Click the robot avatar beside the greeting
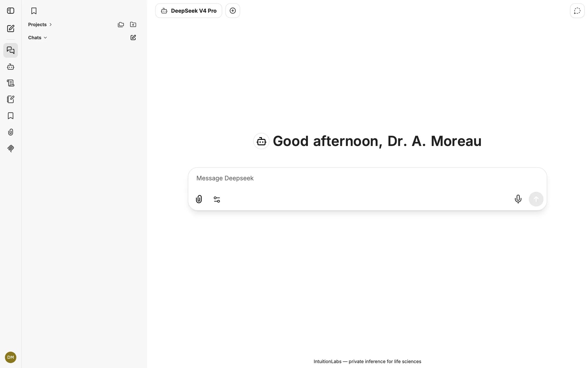 coord(261,141)
